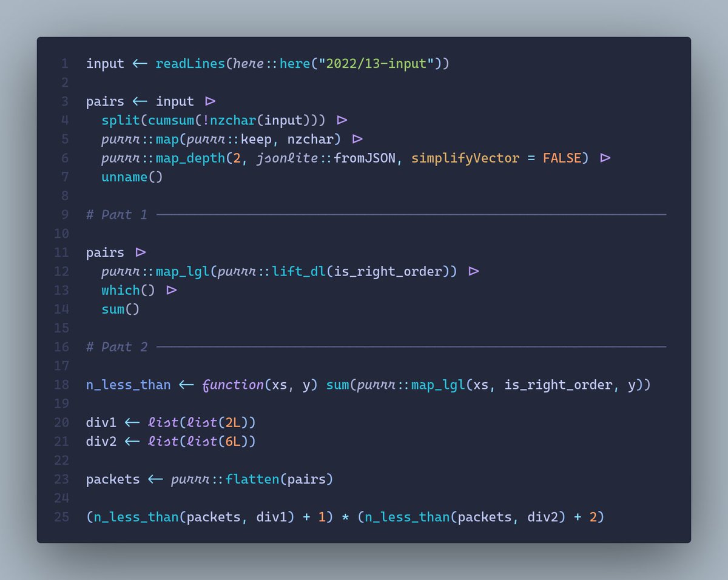Image resolution: width=728 pixels, height=580 pixels.
Task: Click the arrow assigning div2
Action: pos(131,441)
